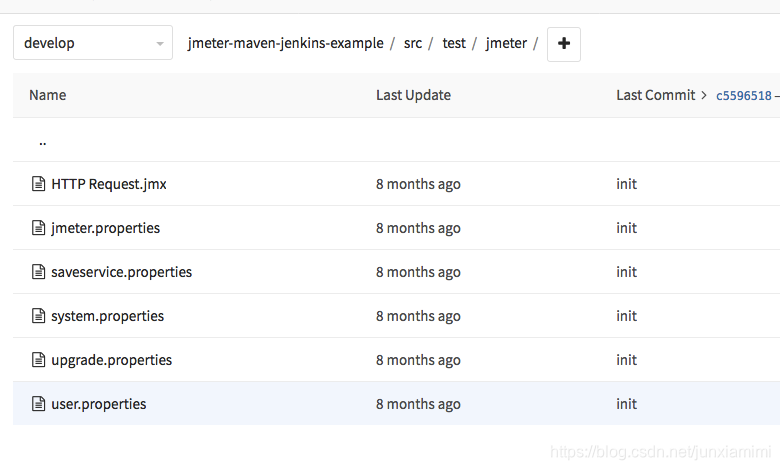Go to jmeter-maven-jenkins-example breadcrumb
Viewport: 780px width, 470px height.
click(286, 43)
